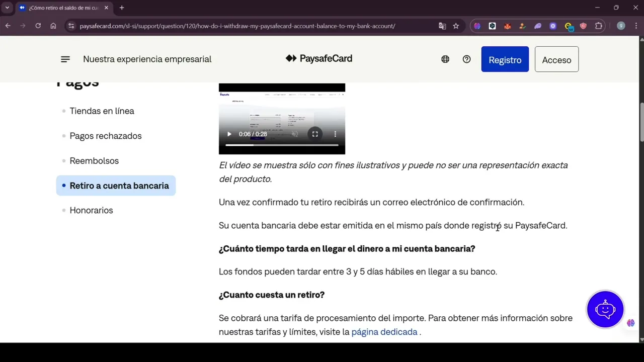Image resolution: width=644 pixels, height=362 pixels.
Task: Open the brain extension icon
Action: click(477, 26)
